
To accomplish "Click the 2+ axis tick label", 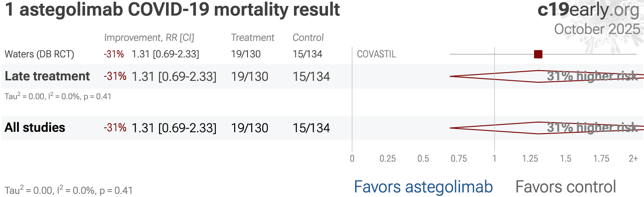I will click(x=633, y=159).
